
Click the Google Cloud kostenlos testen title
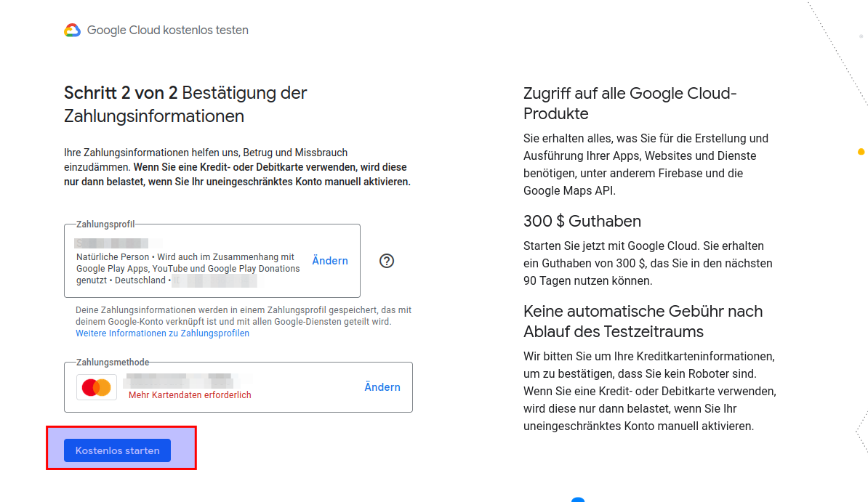tap(167, 31)
